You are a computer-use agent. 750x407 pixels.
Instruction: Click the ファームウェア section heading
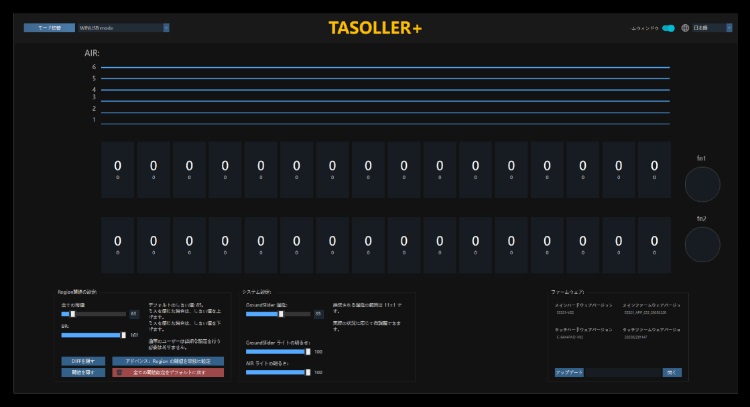(567, 292)
